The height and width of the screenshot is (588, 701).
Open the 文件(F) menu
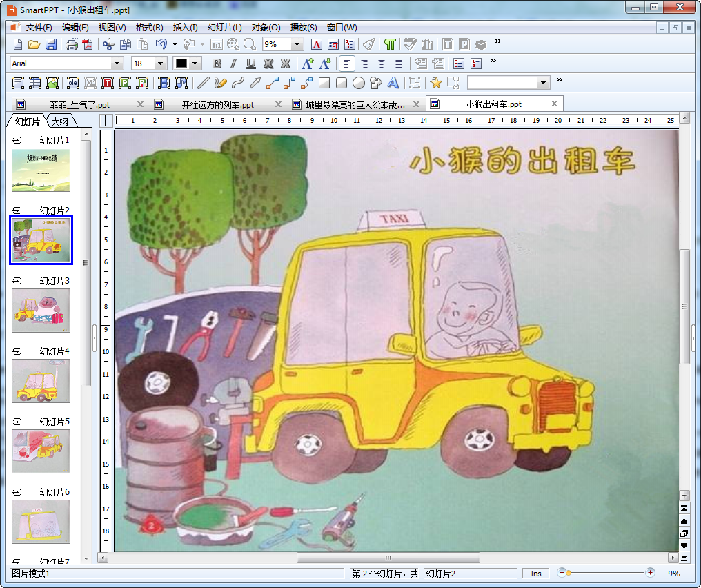pos(39,28)
